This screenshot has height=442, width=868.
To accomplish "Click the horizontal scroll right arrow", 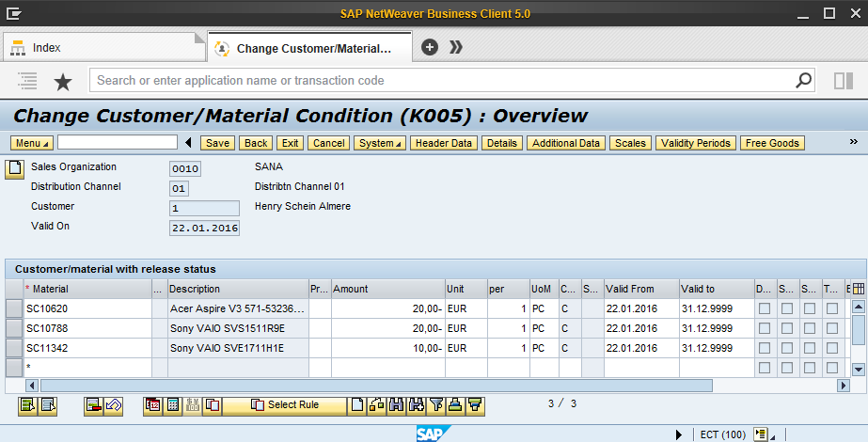I will [844, 386].
